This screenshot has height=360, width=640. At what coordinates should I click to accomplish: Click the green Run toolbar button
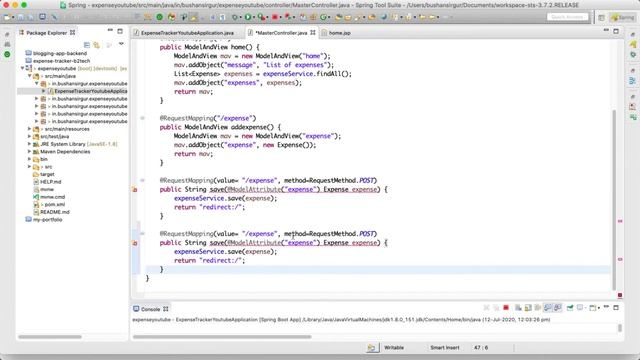click(x=248, y=17)
